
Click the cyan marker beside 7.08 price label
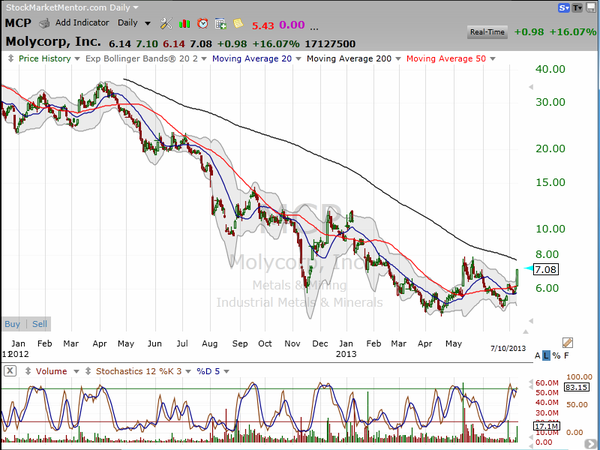click(x=528, y=269)
